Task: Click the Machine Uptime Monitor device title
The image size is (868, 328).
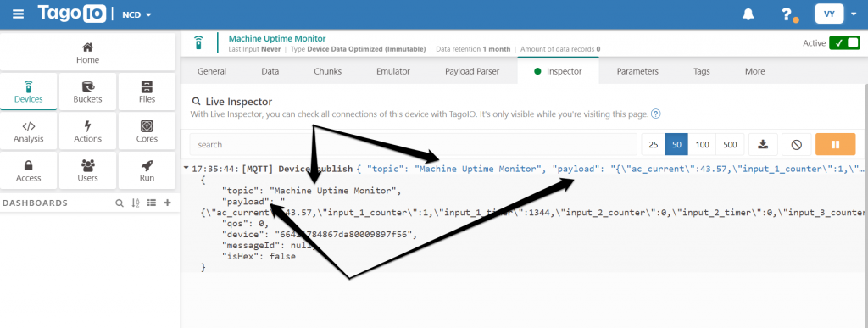Action: click(x=277, y=38)
